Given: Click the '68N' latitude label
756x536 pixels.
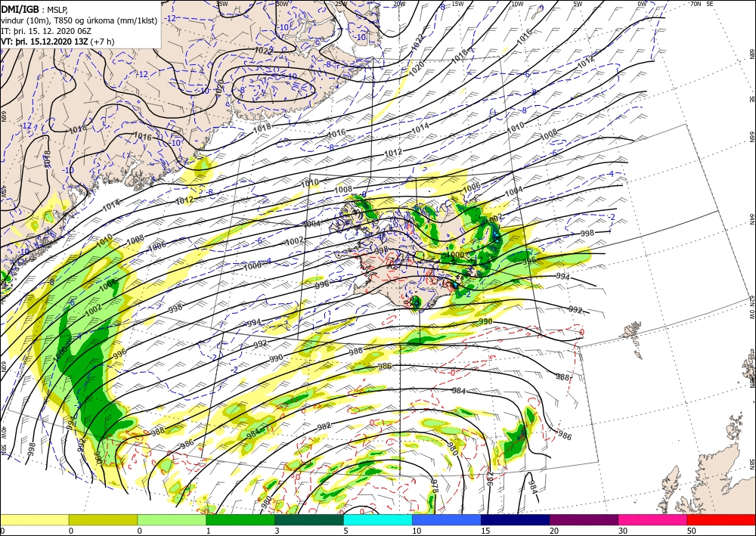Looking at the screenshot, I should [x=751, y=54].
